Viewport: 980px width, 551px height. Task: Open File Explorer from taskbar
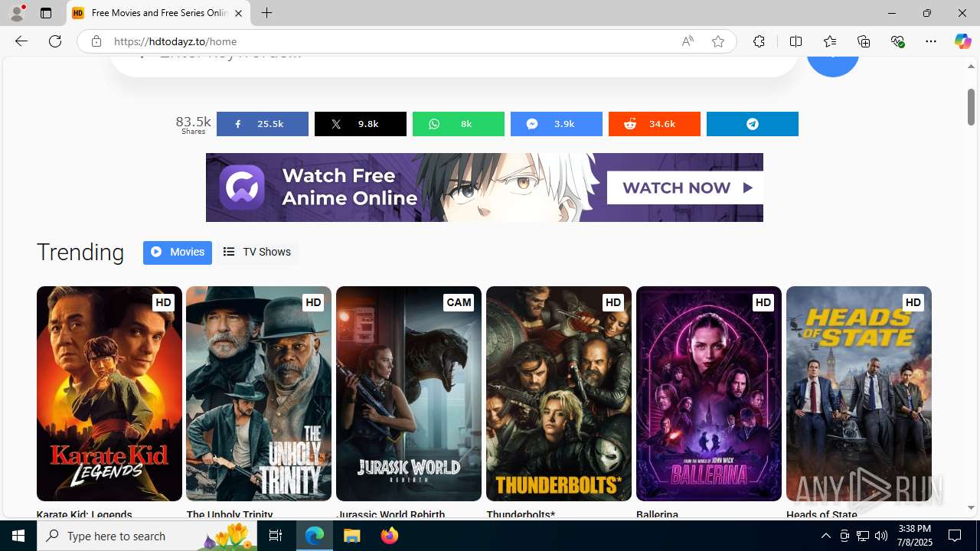352,536
